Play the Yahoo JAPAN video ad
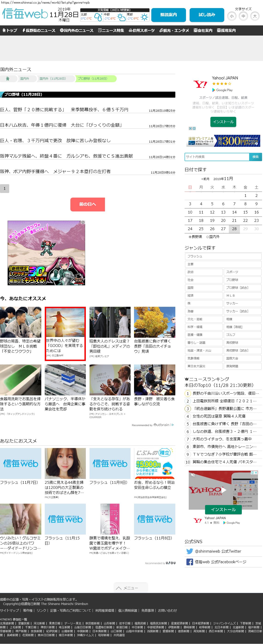Viewport: 263px width, 644px height. coord(224,490)
